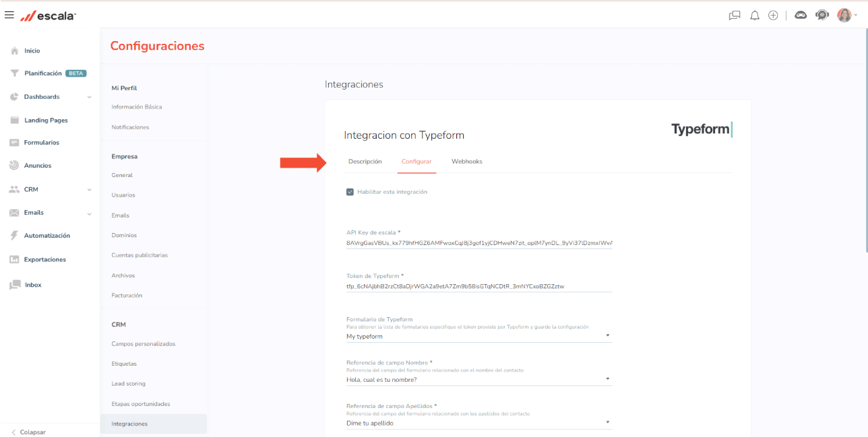Open Formularios in the sidebar

42,143
